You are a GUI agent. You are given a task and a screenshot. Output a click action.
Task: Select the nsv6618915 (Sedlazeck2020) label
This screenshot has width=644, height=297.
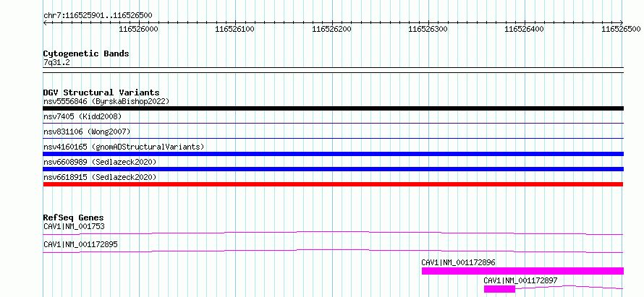(x=100, y=177)
